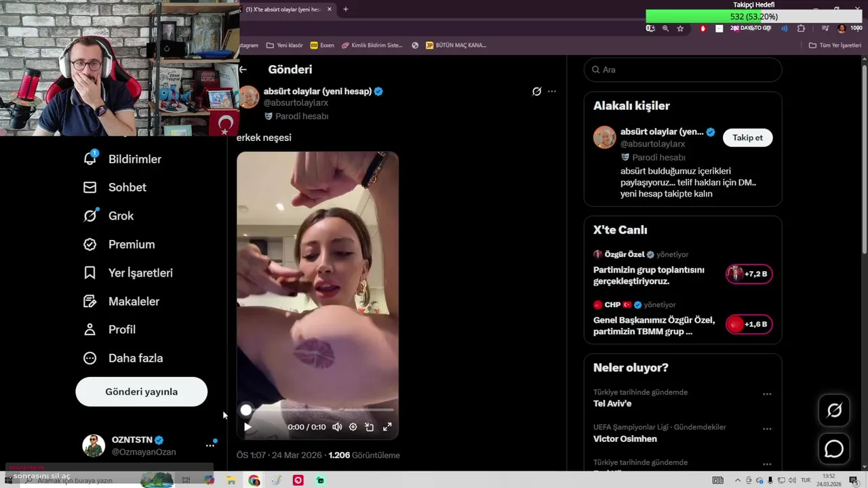This screenshot has width=868, height=488.
Task: Click the browser zoom magnifier icon
Action: 665,28
